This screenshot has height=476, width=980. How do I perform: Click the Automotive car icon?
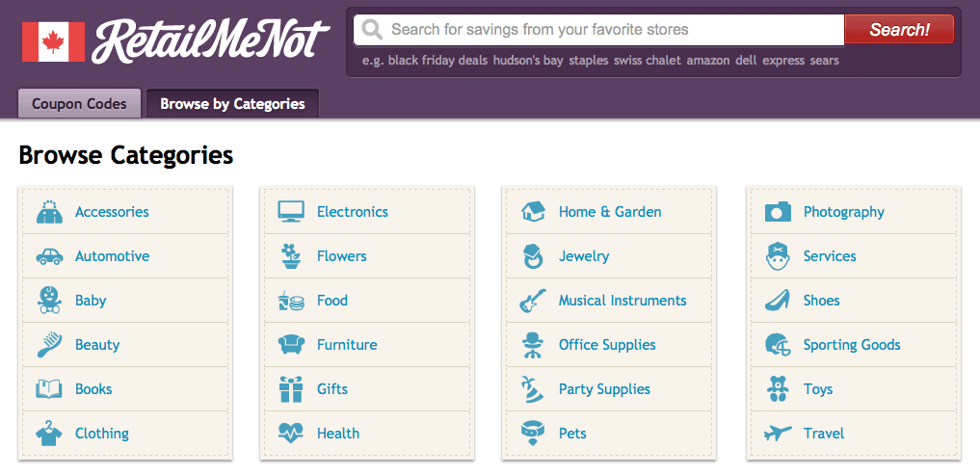49,256
